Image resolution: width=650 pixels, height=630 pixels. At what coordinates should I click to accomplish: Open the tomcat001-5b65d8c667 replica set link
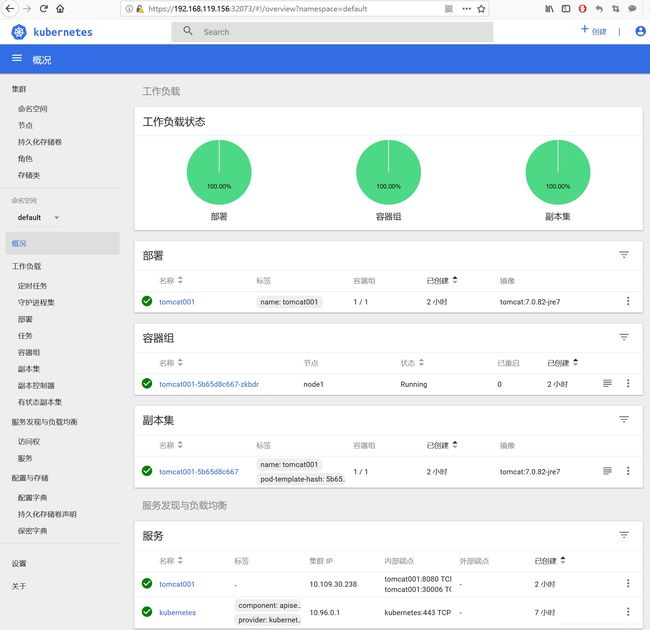(x=199, y=472)
